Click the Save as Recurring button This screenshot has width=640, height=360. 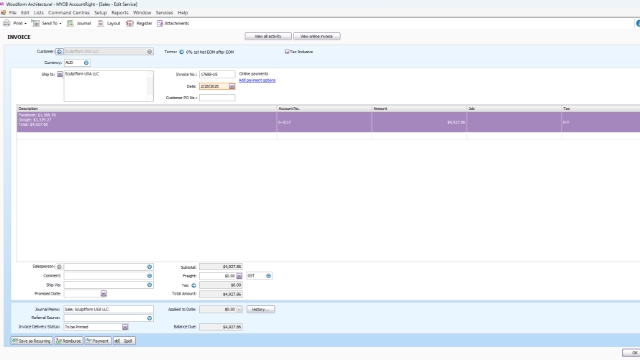[32, 341]
